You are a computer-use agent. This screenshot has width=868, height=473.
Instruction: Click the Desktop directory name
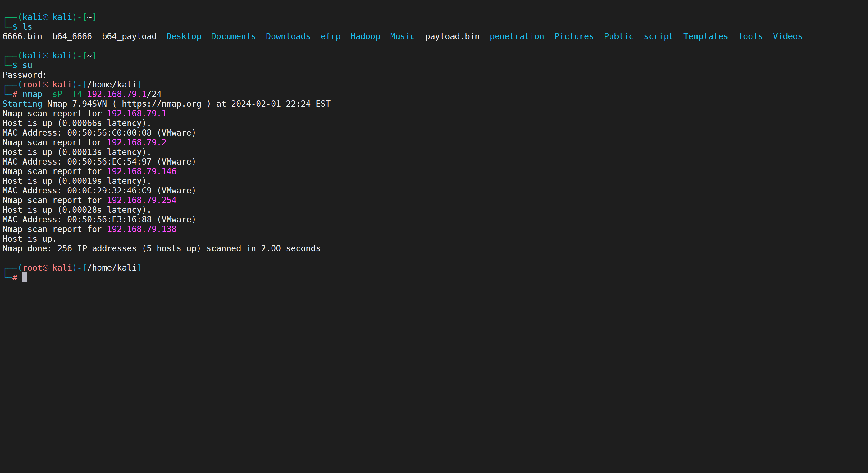tap(184, 36)
